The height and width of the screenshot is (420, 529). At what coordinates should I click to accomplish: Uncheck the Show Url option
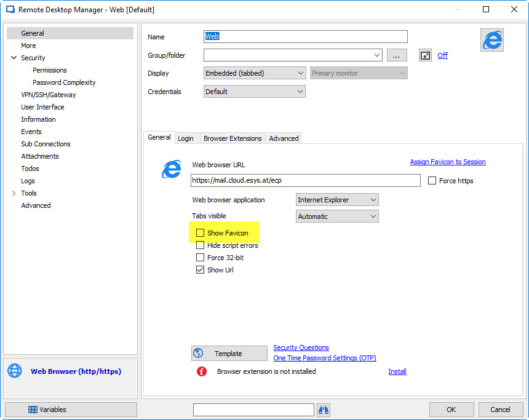click(x=200, y=269)
